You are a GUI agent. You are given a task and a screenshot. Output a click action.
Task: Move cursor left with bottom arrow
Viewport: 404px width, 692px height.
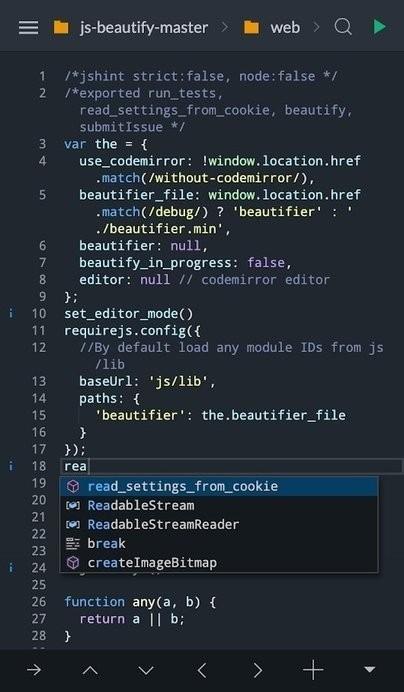tap(202, 670)
